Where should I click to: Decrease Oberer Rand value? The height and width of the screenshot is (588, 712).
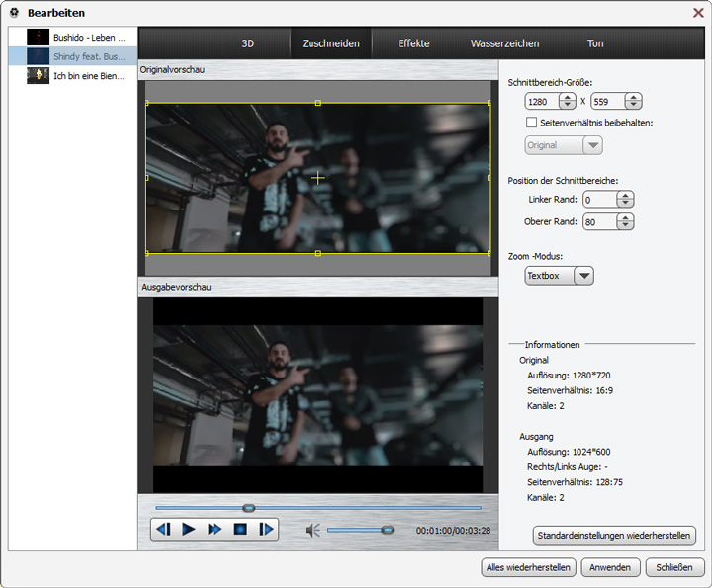point(625,225)
